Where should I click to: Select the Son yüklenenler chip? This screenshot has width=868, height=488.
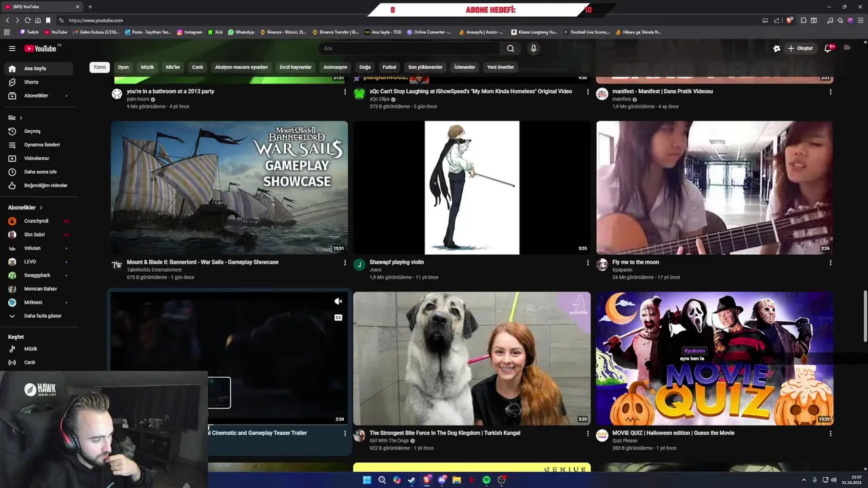point(425,67)
